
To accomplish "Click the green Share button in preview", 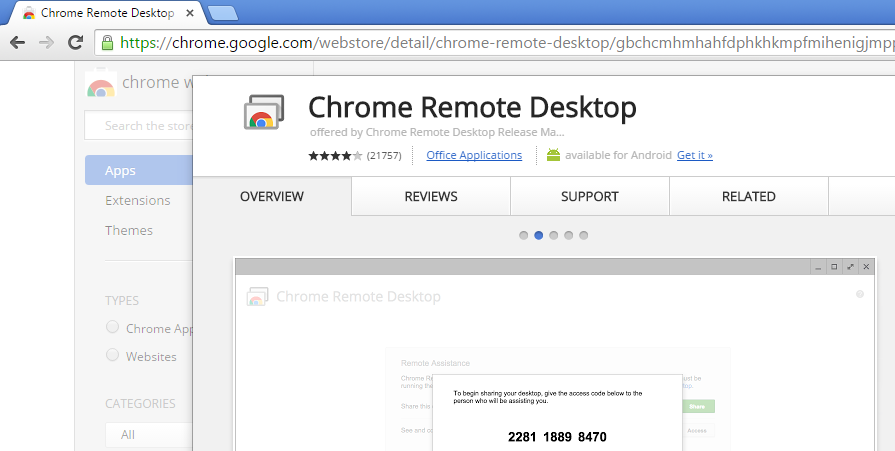I will pyautogui.click(x=698, y=406).
